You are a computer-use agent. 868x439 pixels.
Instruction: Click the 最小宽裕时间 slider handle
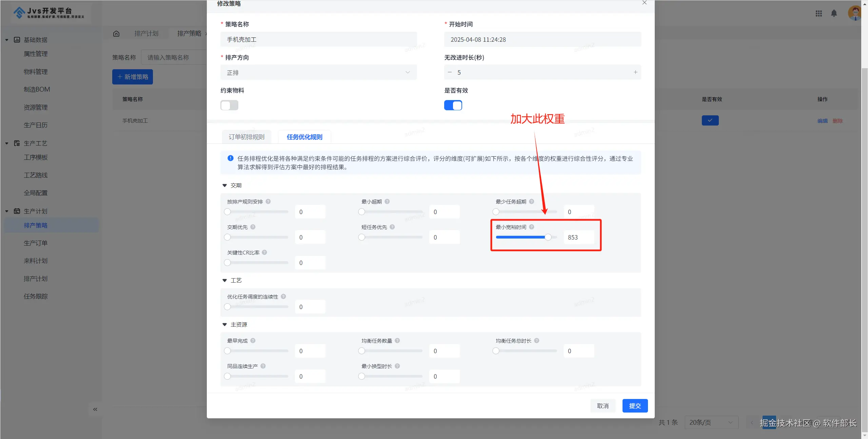[548, 237]
